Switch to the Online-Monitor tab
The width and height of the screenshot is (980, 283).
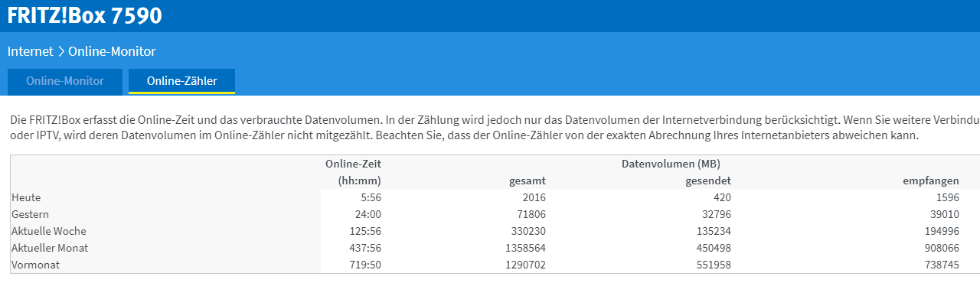pyautogui.click(x=64, y=80)
